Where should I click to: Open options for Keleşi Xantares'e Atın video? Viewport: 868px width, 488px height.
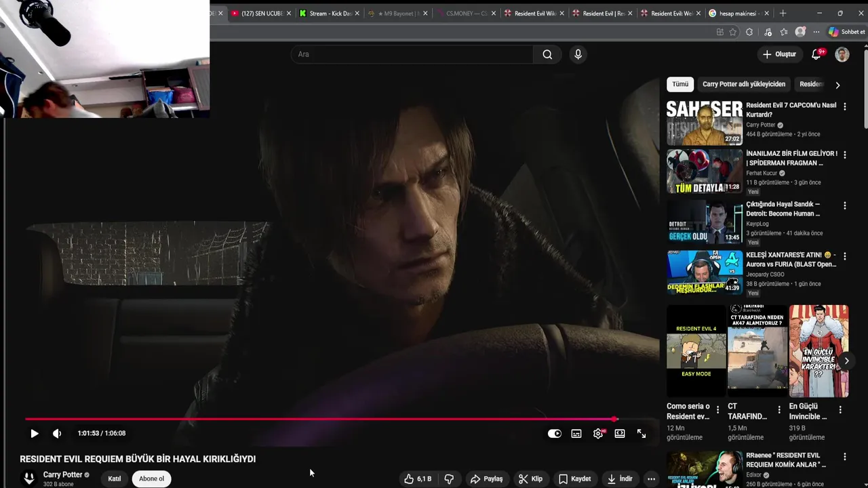[x=845, y=256]
